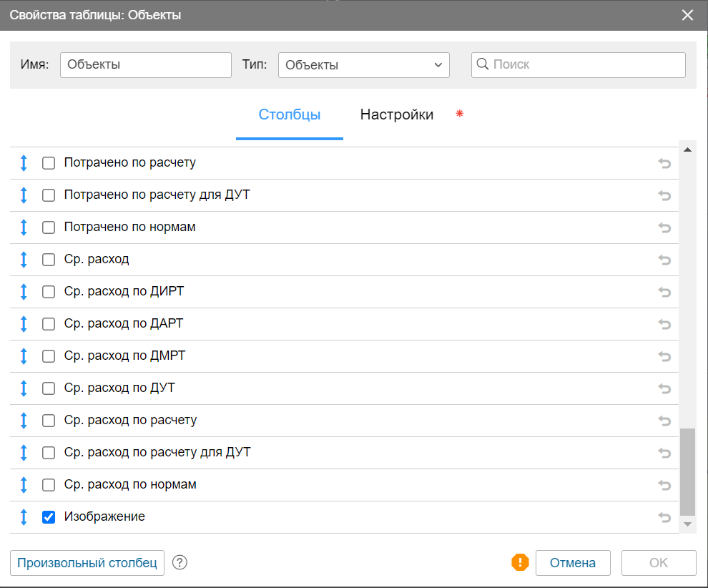Close the Свойства таблицы dialog
This screenshot has width=708, height=588.
688,15
